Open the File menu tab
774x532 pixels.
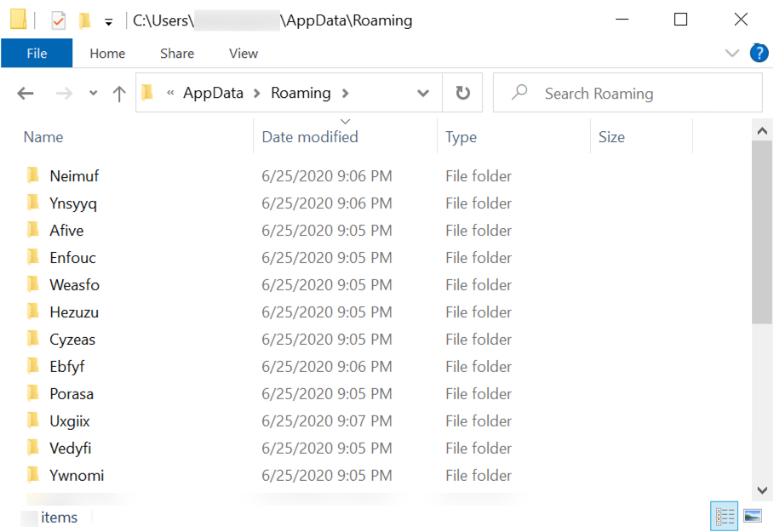click(x=37, y=54)
